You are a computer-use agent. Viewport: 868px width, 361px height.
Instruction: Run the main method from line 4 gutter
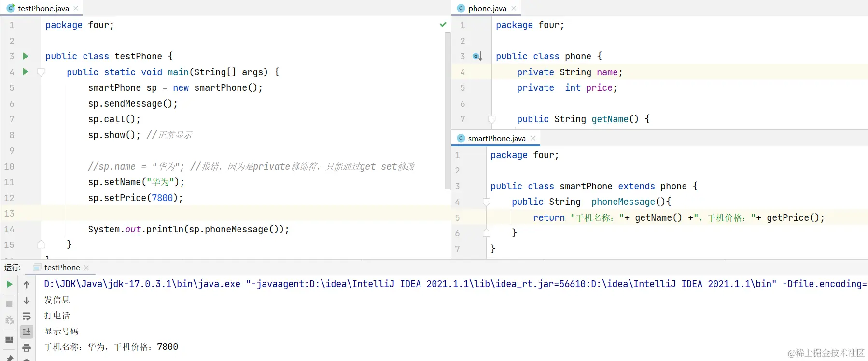pyautogui.click(x=26, y=72)
